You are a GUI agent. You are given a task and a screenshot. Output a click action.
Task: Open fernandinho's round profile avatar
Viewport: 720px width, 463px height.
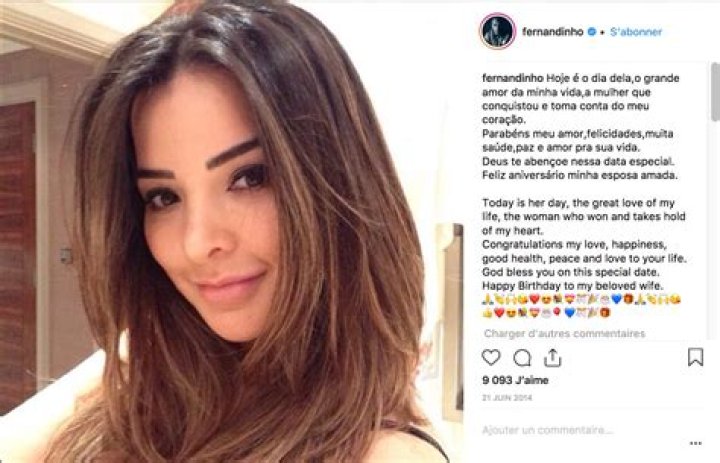497,31
